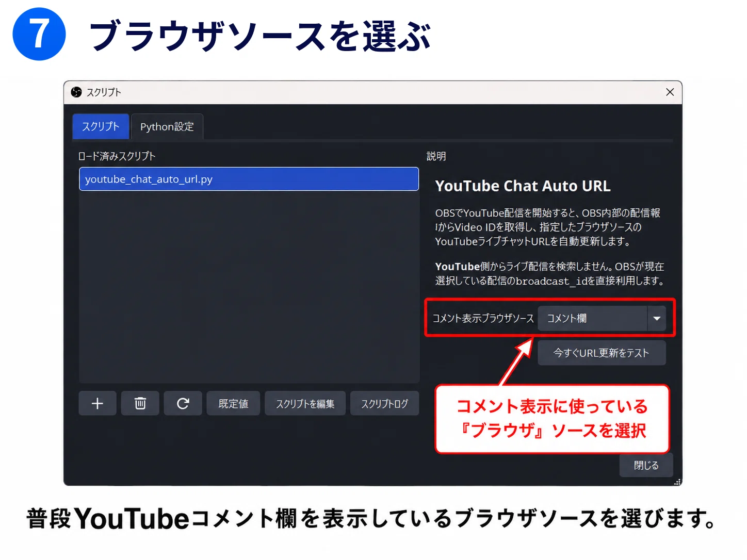Click the trash icon to remove script
The width and height of the screenshot is (747, 560).
[140, 403]
